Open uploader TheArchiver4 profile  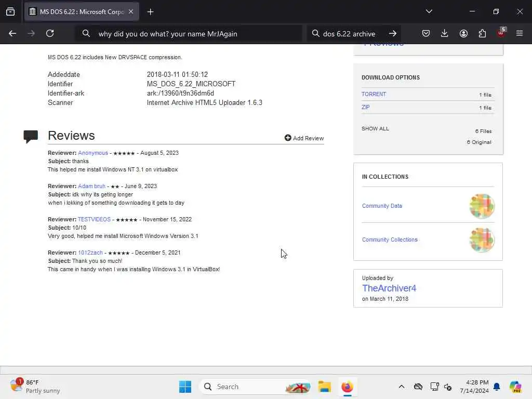click(x=389, y=288)
